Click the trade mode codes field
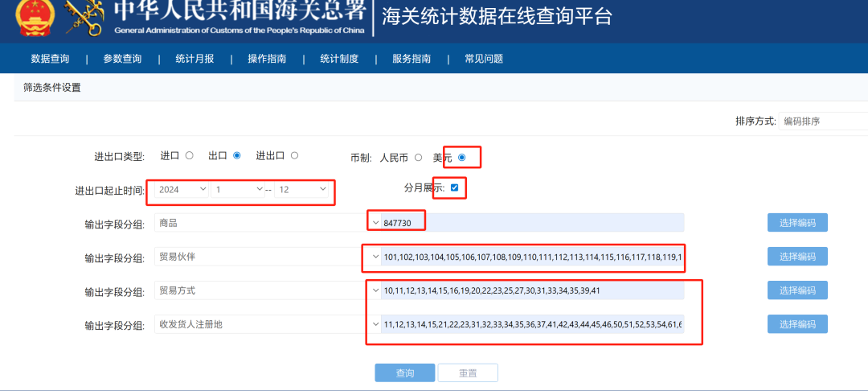The width and height of the screenshot is (868, 391). pyautogui.click(x=533, y=290)
